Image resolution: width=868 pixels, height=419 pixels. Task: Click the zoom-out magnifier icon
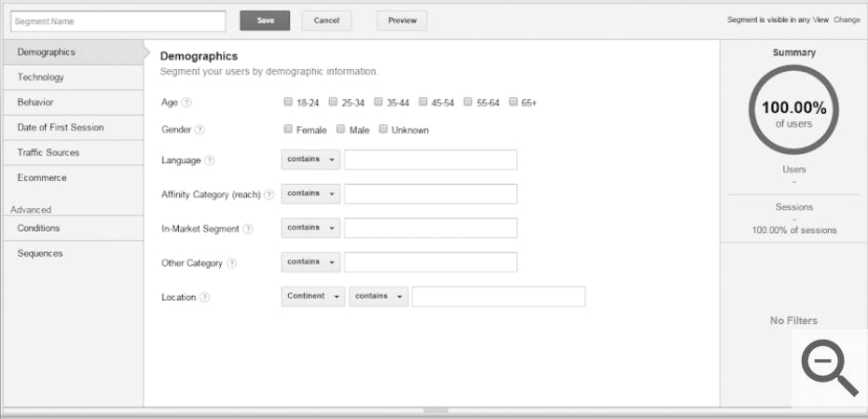click(x=829, y=367)
